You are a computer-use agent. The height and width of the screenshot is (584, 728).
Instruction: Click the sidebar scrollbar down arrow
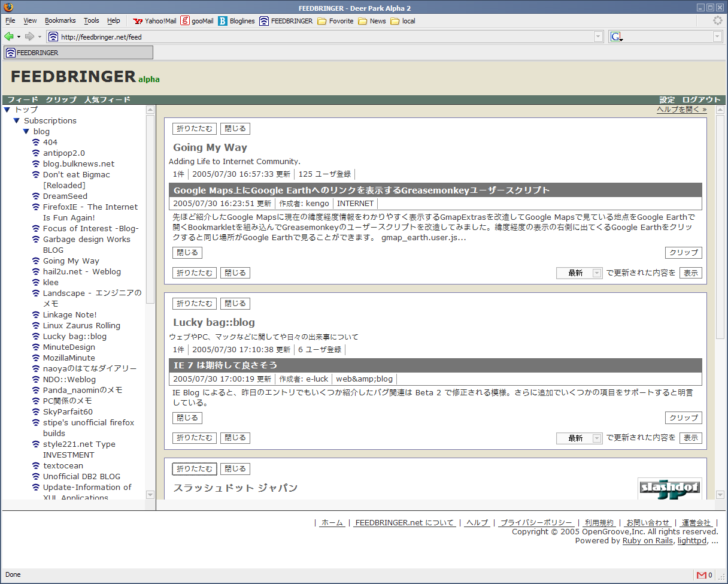(x=150, y=495)
